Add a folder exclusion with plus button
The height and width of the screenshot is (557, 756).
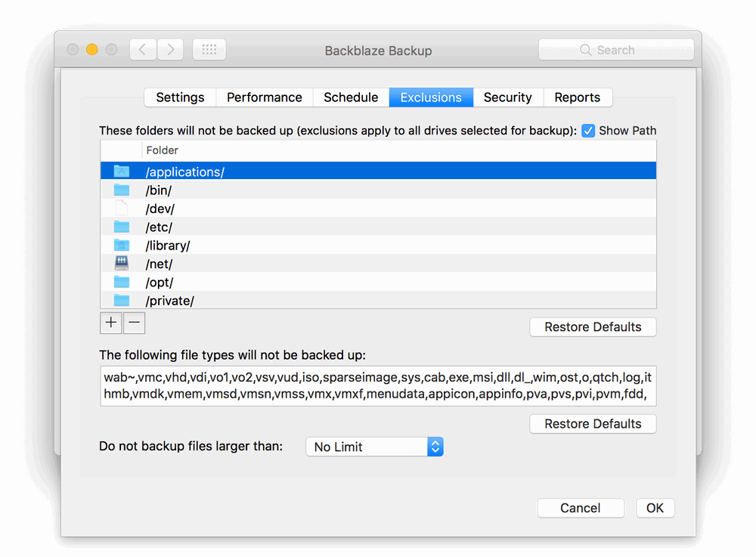(111, 323)
